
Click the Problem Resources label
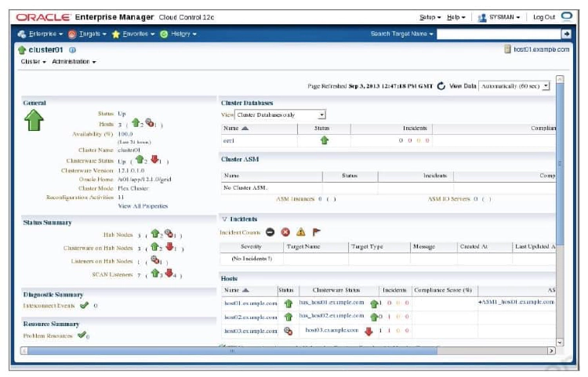(48, 335)
